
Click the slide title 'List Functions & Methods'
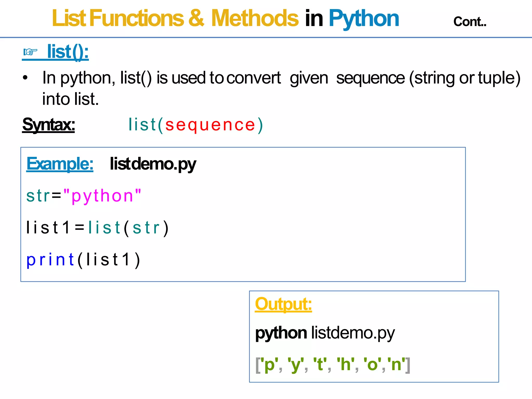tap(175, 18)
